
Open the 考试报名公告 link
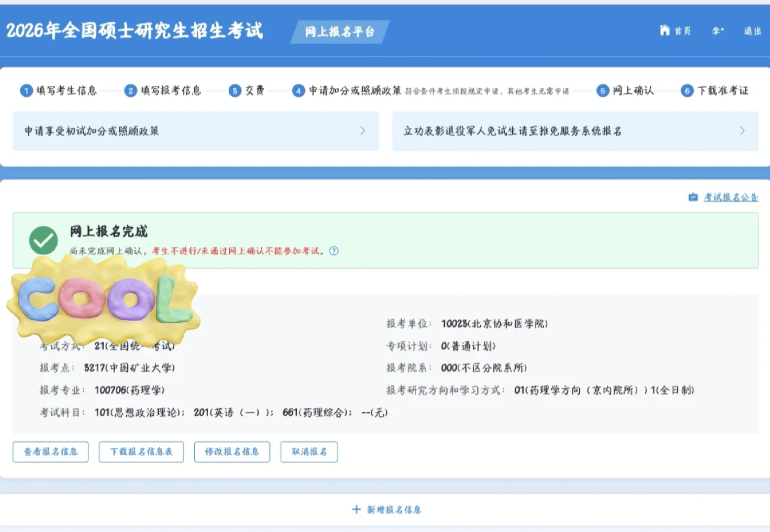[731, 197]
